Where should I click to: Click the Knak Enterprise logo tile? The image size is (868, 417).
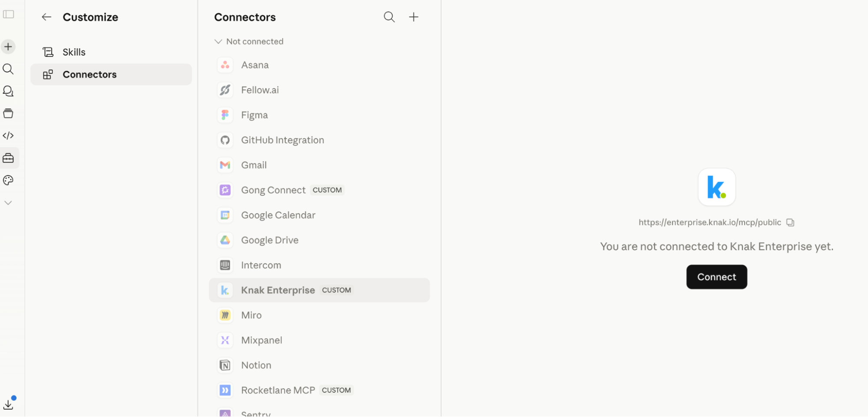pos(716,187)
